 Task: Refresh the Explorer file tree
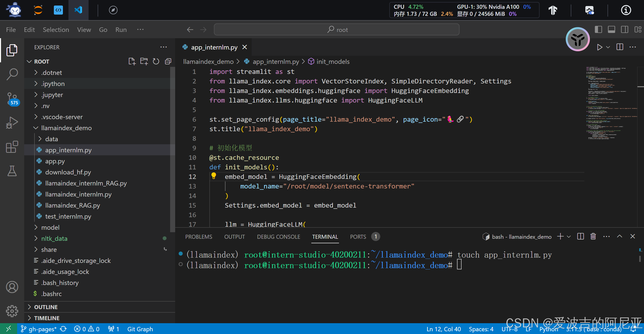156,61
